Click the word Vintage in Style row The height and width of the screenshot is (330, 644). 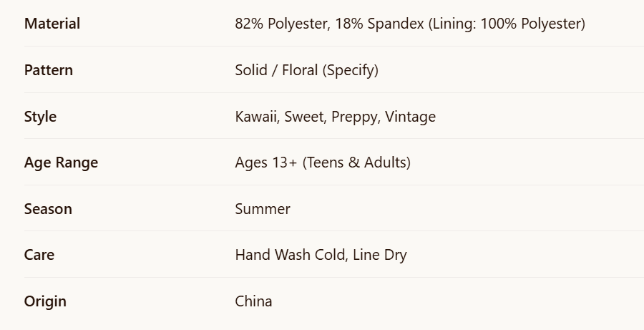pos(410,116)
